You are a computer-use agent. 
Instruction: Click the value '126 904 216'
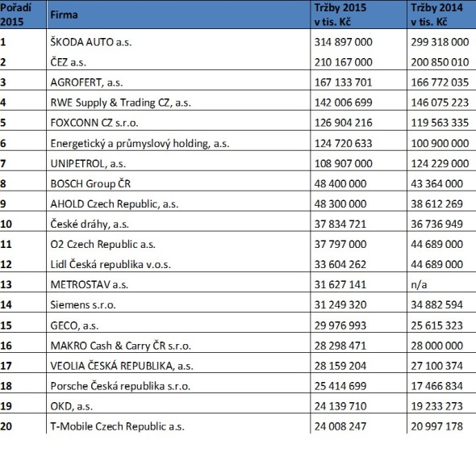tap(344, 123)
